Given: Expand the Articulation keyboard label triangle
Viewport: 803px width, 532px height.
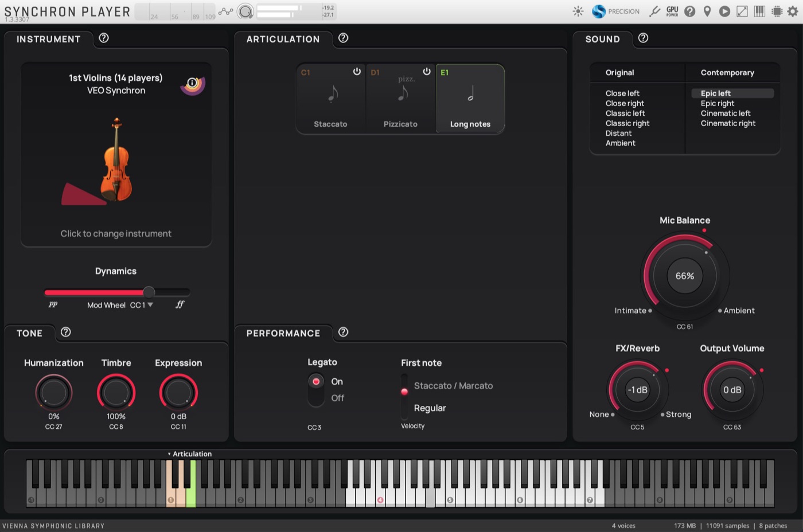Looking at the screenshot, I should 169,454.
